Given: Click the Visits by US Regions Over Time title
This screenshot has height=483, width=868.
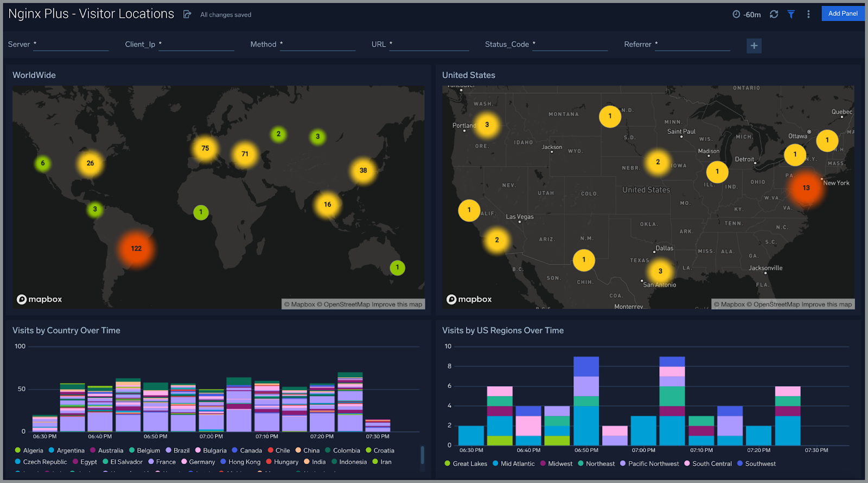Looking at the screenshot, I should coord(502,331).
